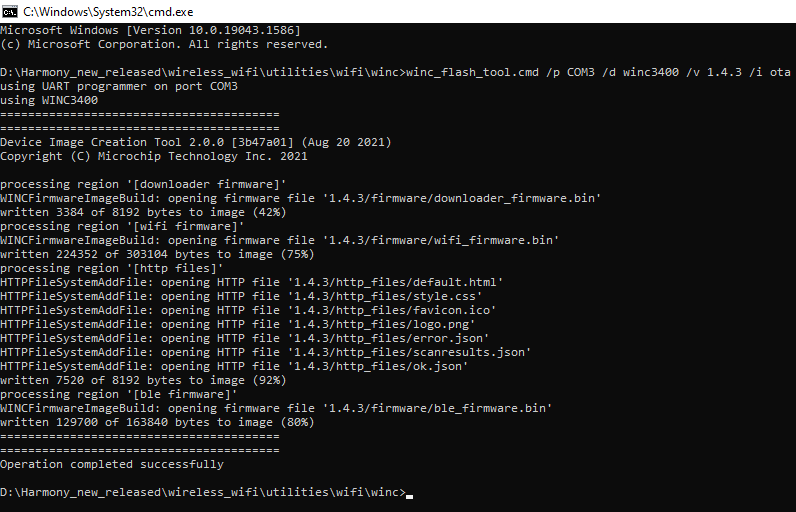Click 'Copyright (C) Microchip Technology Inc.' line

[x=153, y=156]
